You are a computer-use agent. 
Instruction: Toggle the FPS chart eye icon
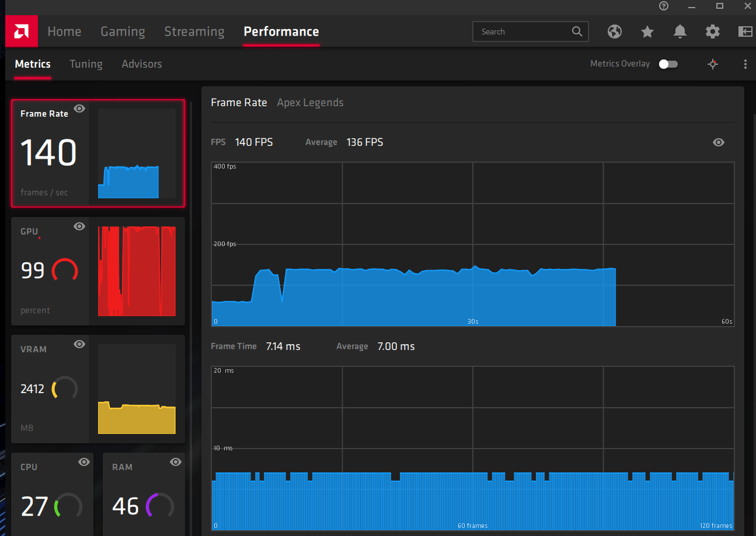[x=719, y=142]
